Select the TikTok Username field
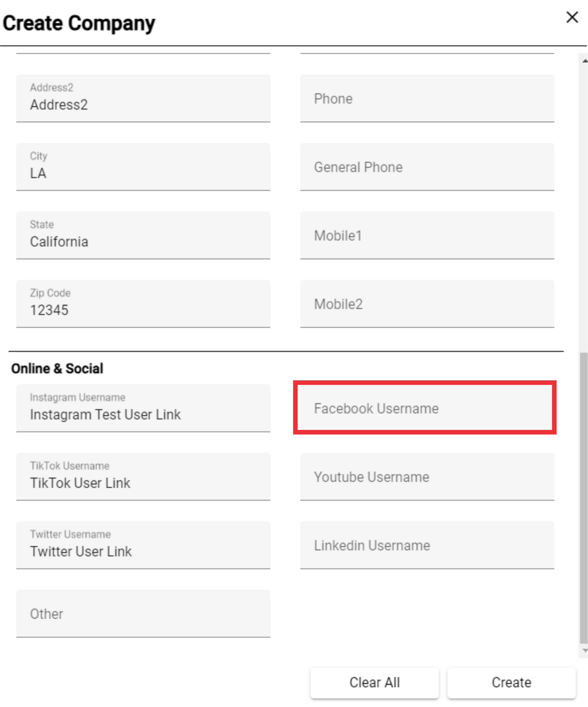 [x=143, y=477]
